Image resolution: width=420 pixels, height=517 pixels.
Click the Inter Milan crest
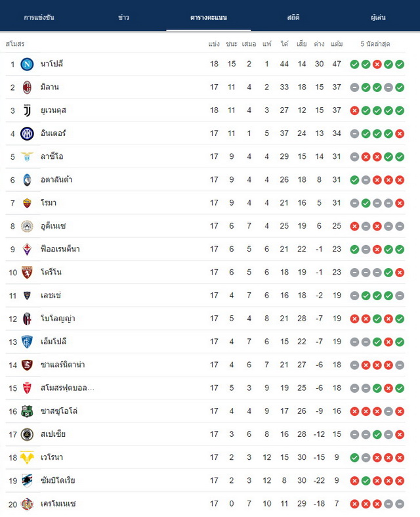[27, 133]
